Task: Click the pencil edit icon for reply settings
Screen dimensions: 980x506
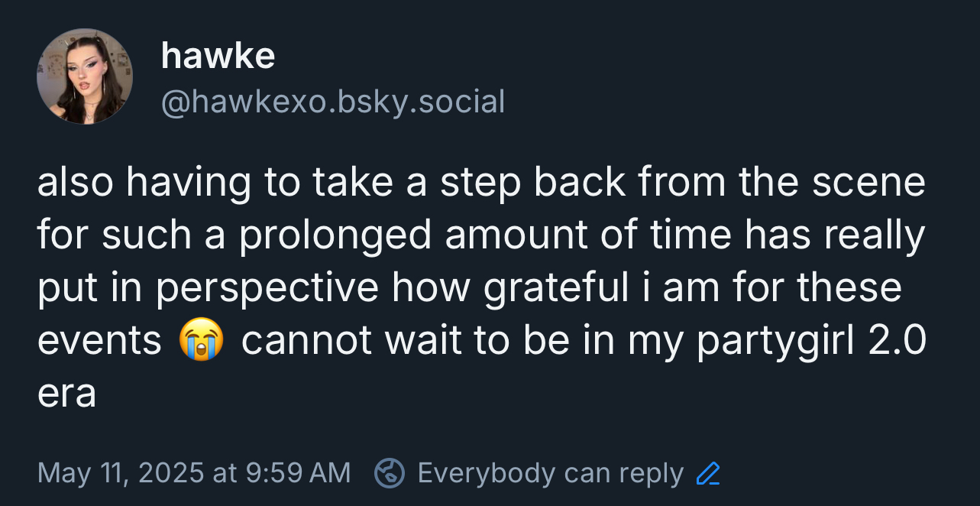Action: pyautogui.click(x=709, y=474)
